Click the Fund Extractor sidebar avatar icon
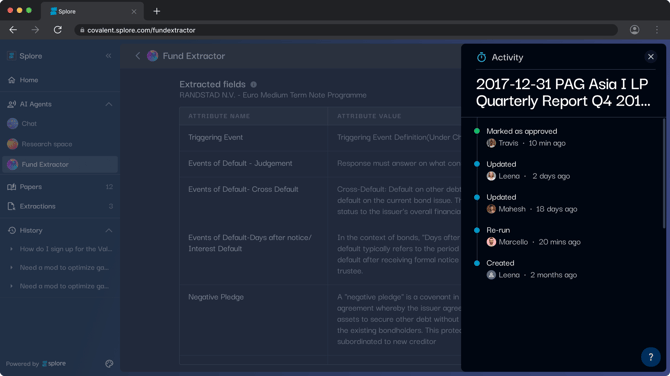The height and width of the screenshot is (376, 670). click(12, 164)
